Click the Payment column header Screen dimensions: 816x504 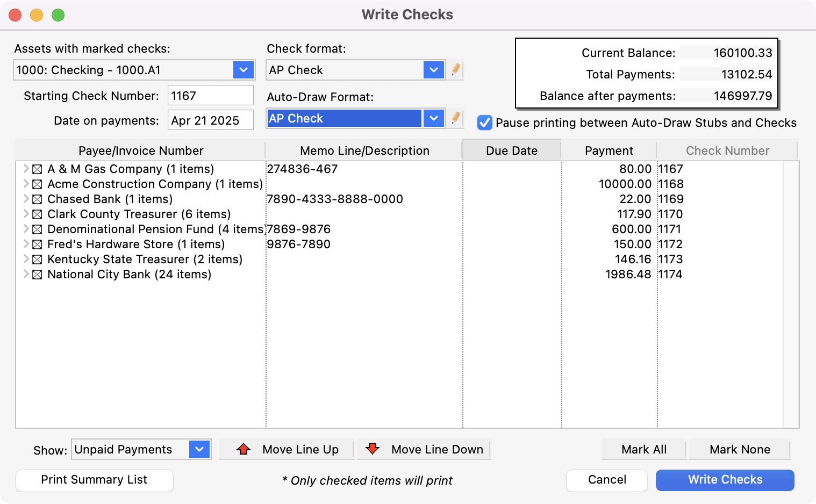click(609, 150)
